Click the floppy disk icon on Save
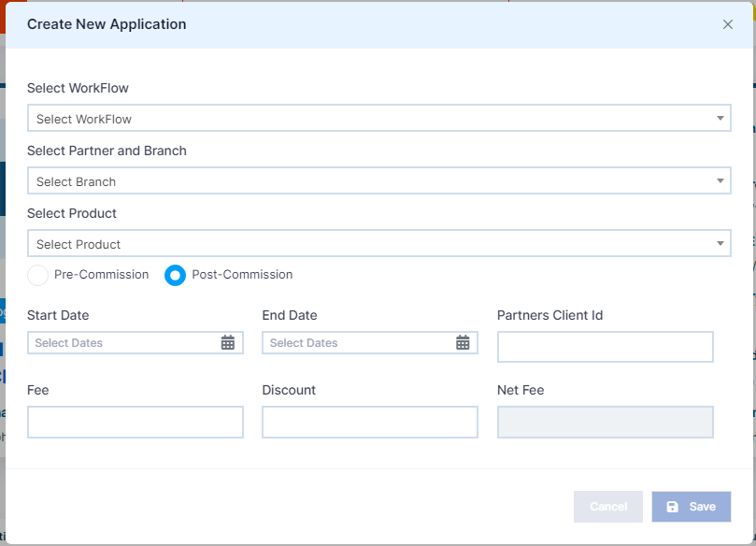This screenshot has height=546, width=756. 672,507
